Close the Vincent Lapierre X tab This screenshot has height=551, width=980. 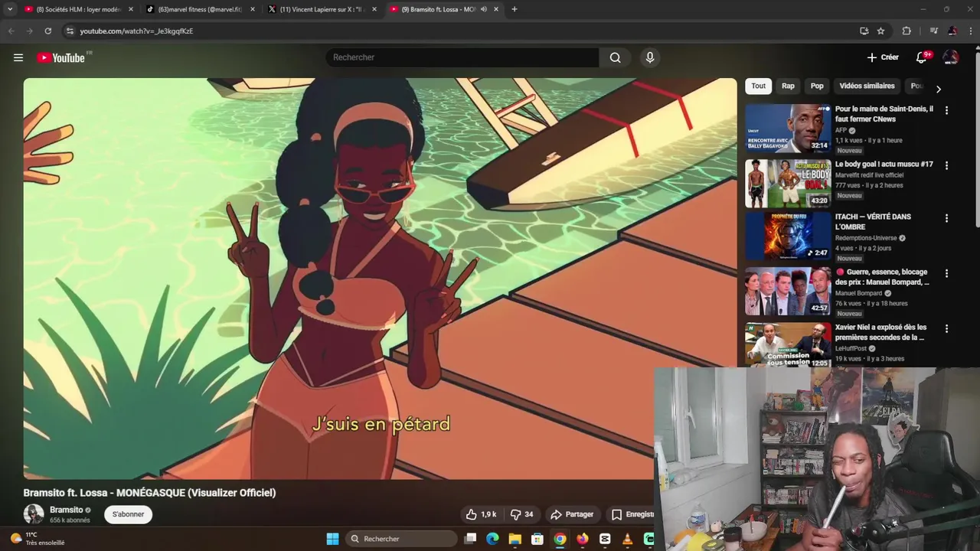(374, 9)
